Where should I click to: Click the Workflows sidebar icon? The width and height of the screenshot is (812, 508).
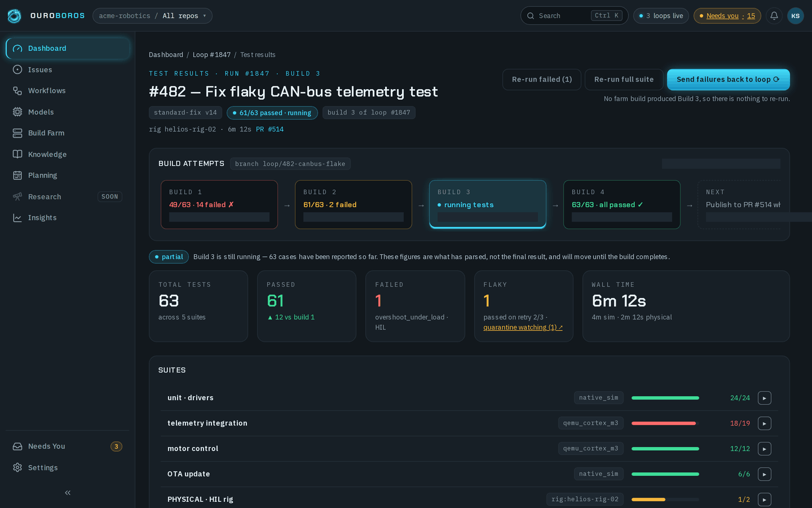(x=17, y=91)
